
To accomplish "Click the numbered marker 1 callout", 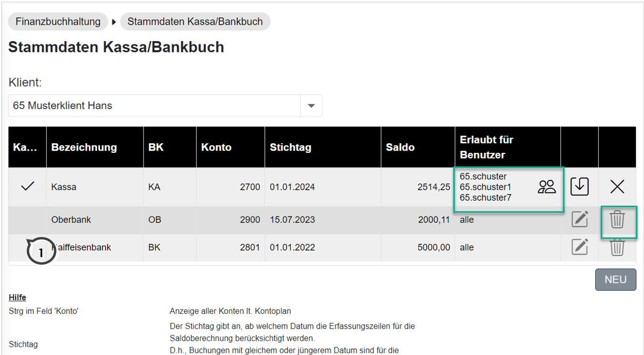I will (x=41, y=251).
